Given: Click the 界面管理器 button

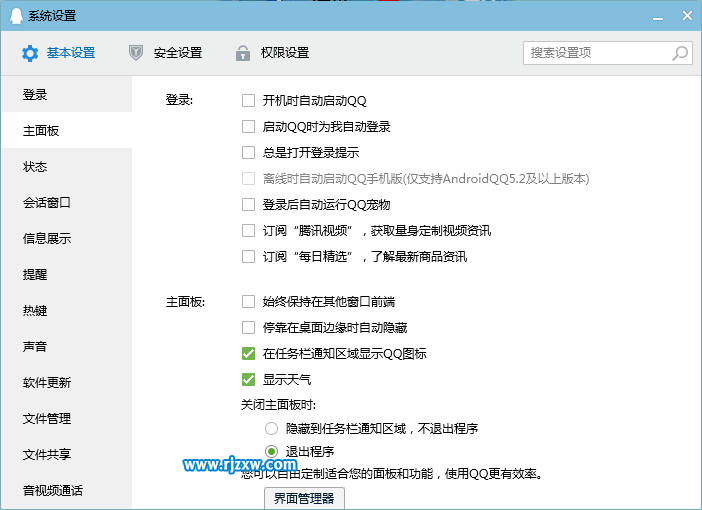Looking at the screenshot, I should click(304, 498).
